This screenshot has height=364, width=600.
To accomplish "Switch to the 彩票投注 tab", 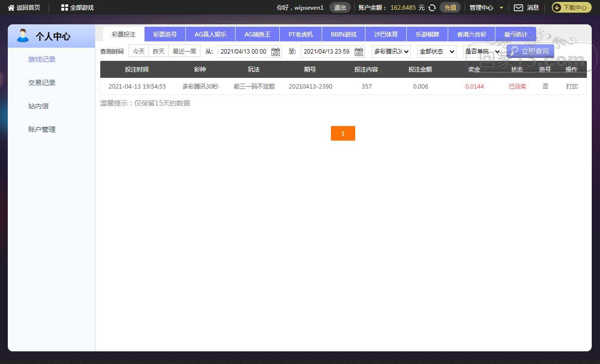I will pos(124,35).
